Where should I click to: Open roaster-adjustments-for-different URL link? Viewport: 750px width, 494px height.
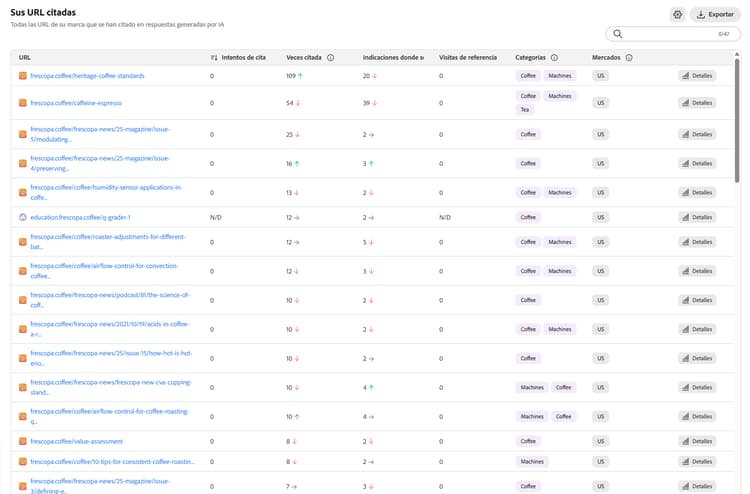[x=108, y=242]
